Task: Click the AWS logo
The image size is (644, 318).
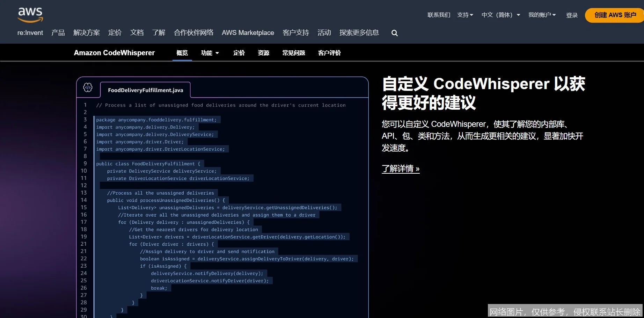Action: pos(30,15)
